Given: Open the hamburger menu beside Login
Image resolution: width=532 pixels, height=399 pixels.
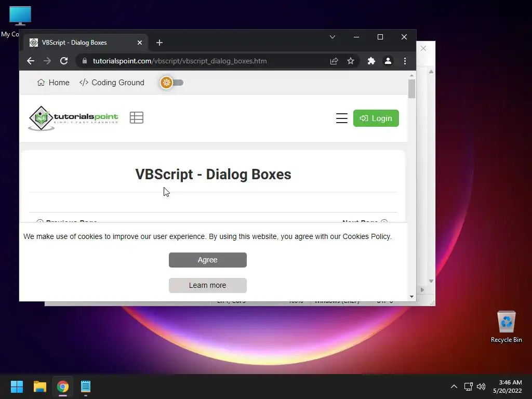Looking at the screenshot, I should click(342, 118).
